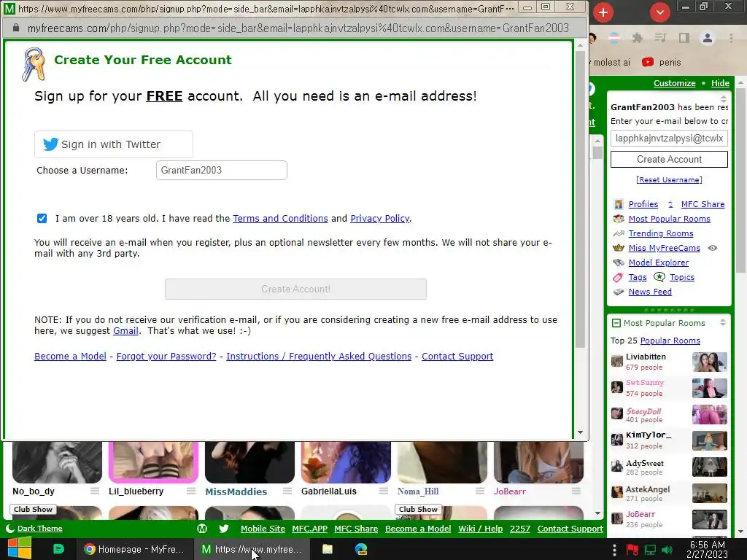
Task: Open the Privacy Policy link
Action: pos(379,218)
